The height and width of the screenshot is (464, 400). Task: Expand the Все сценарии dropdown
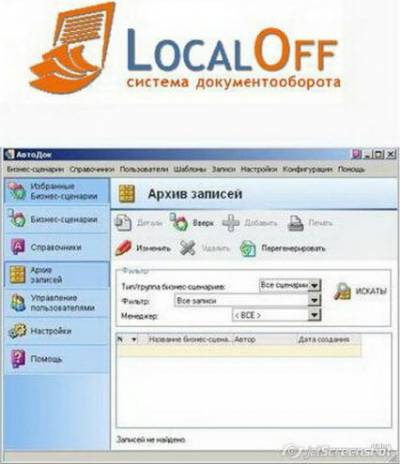pyautogui.click(x=314, y=285)
